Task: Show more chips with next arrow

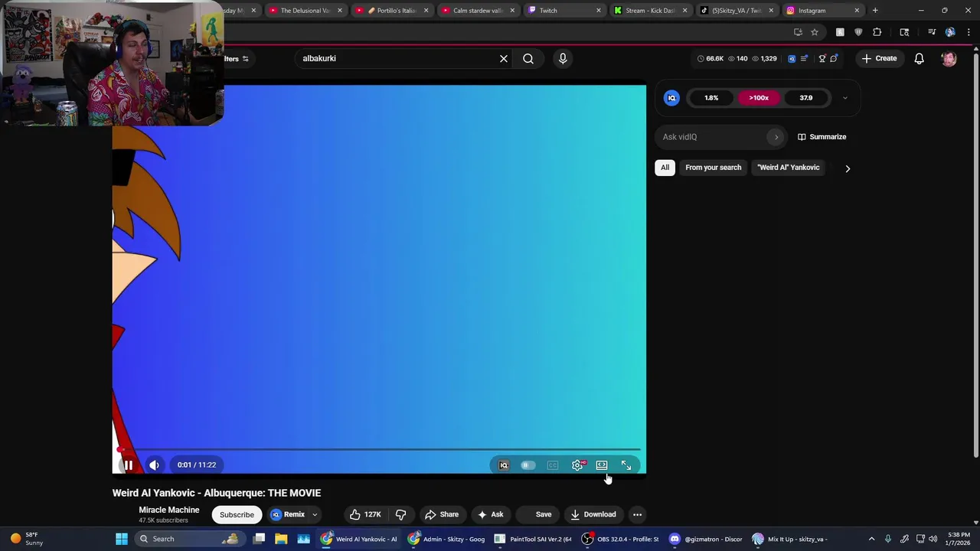Action: pos(848,168)
